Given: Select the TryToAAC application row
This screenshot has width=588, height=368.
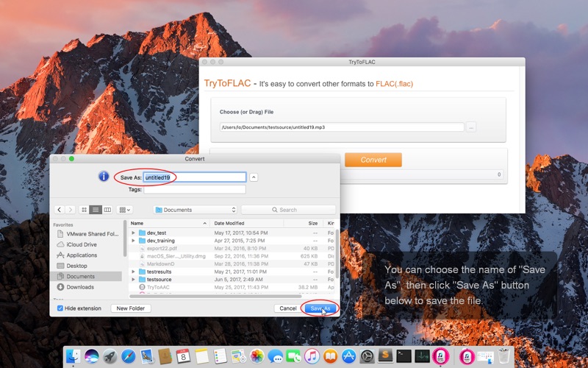Looking at the screenshot, I should pos(232,287).
